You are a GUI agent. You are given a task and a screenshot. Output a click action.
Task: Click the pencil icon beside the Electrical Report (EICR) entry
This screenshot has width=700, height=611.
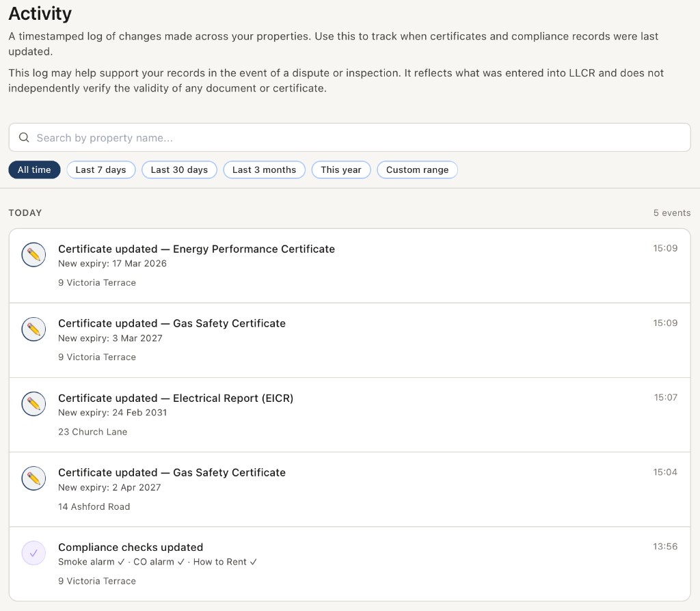(x=33, y=403)
